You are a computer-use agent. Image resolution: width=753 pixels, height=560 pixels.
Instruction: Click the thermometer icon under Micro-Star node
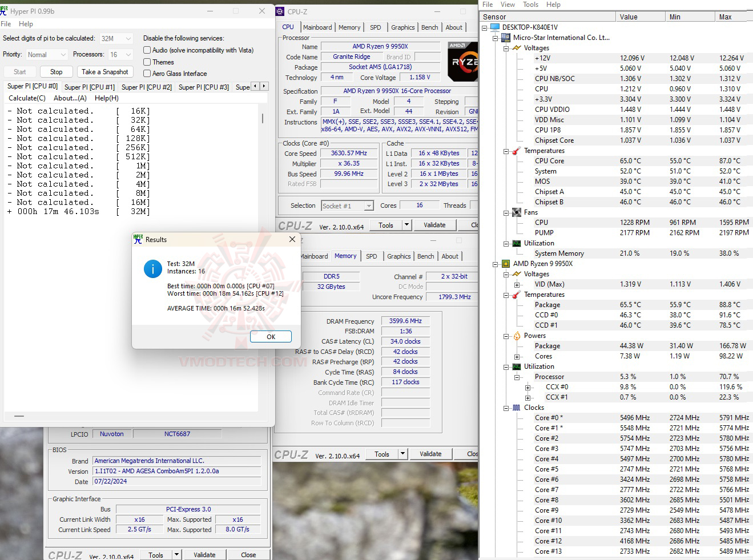pos(516,151)
